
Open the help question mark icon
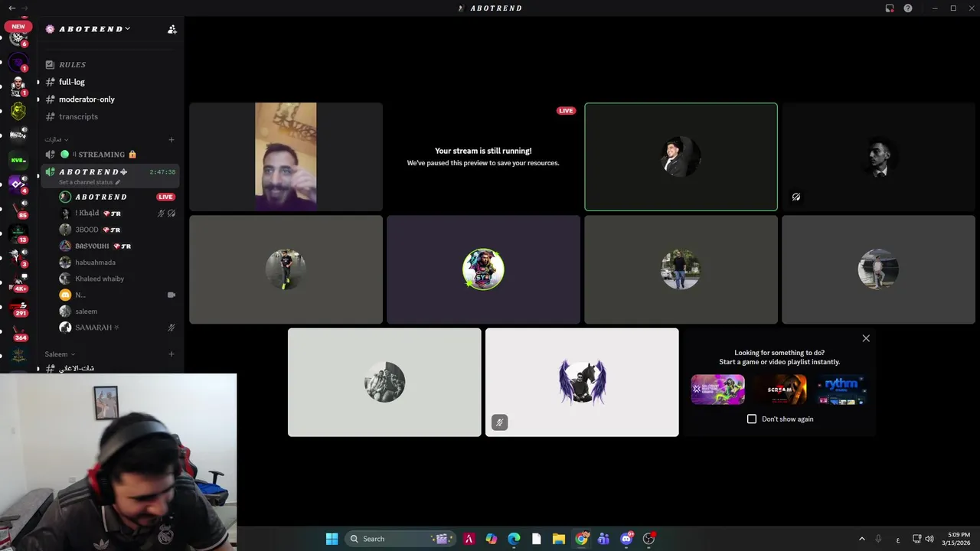coord(908,8)
